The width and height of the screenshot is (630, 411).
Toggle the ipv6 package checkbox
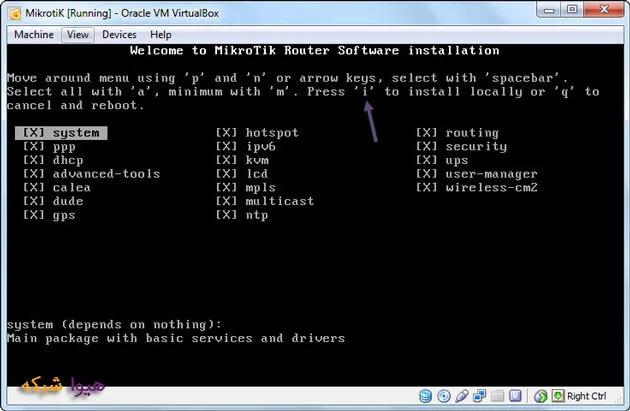click(226, 147)
